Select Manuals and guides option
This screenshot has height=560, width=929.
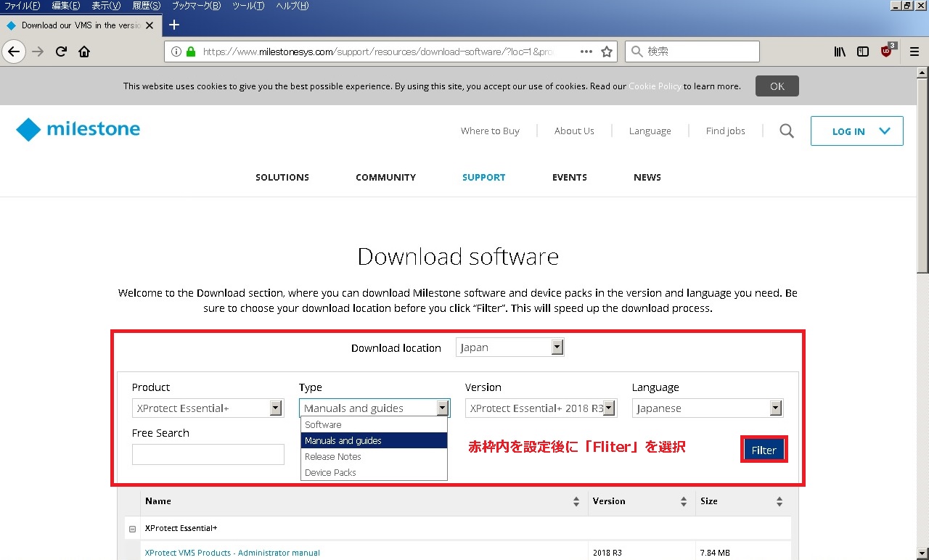[x=374, y=441]
